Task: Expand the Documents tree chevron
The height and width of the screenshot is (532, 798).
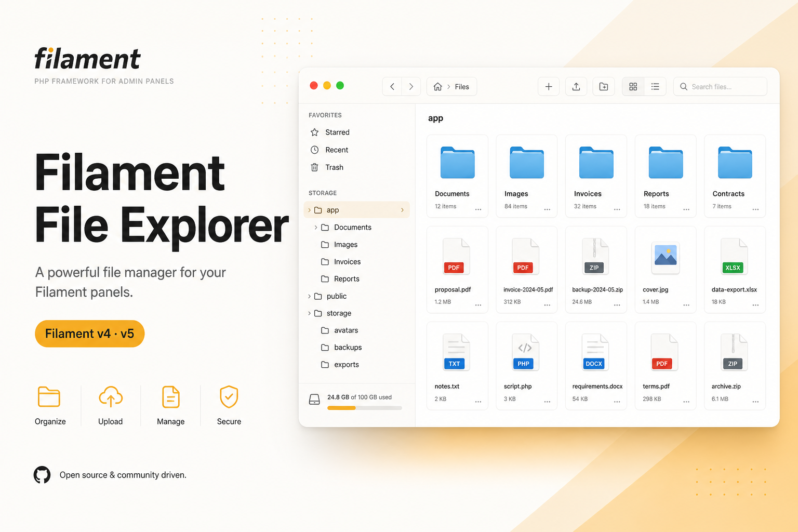Action: [x=316, y=228]
